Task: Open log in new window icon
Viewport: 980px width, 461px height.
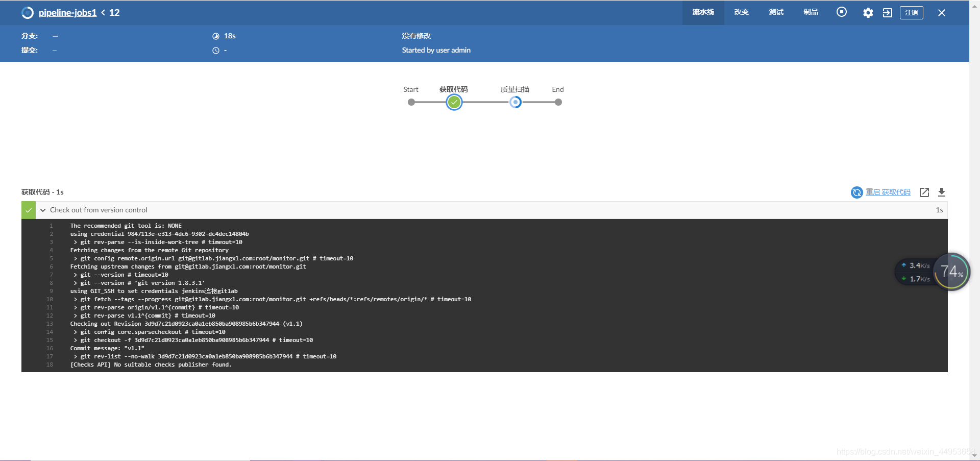Action: click(924, 192)
